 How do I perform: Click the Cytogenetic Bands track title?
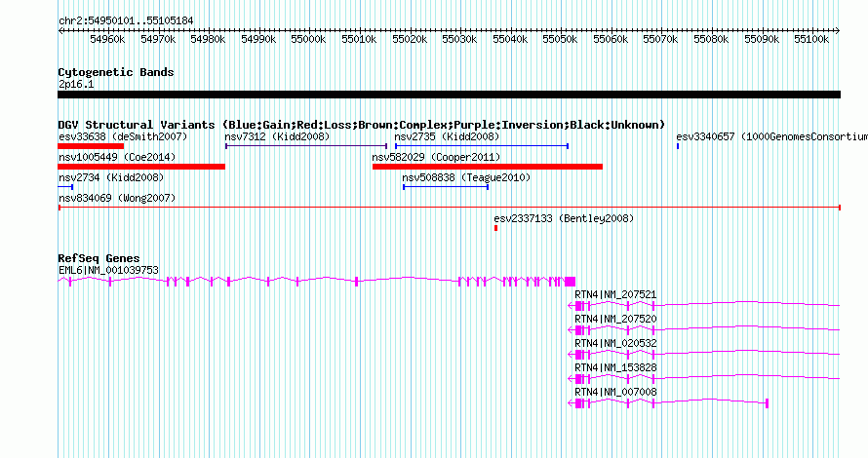pyautogui.click(x=116, y=72)
